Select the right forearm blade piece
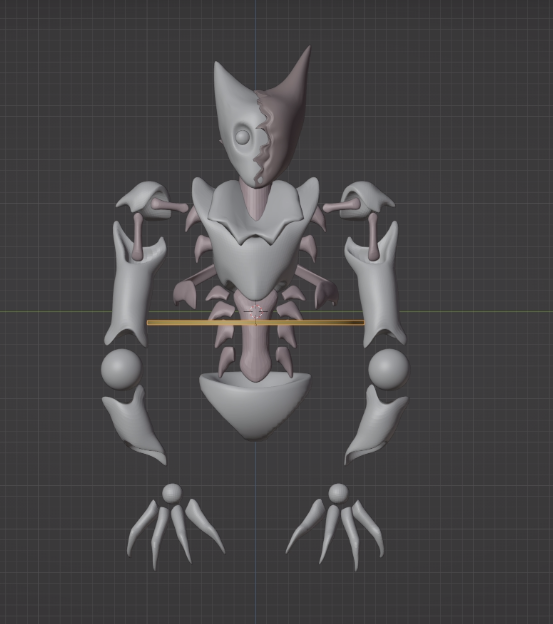Viewport: 553px width, 624px height. [375, 426]
